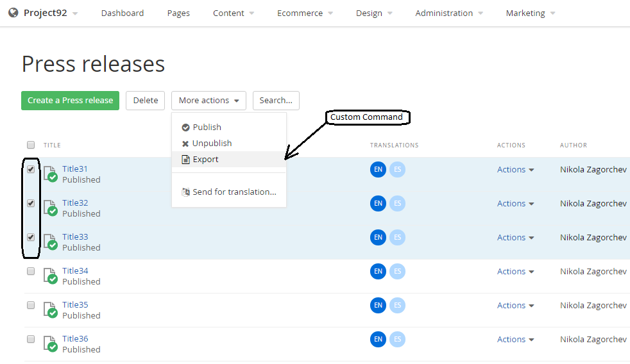Select the ES translation badge for Title36
The height and width of the screenshot is (364, 630).
click(x=397, y=339)
